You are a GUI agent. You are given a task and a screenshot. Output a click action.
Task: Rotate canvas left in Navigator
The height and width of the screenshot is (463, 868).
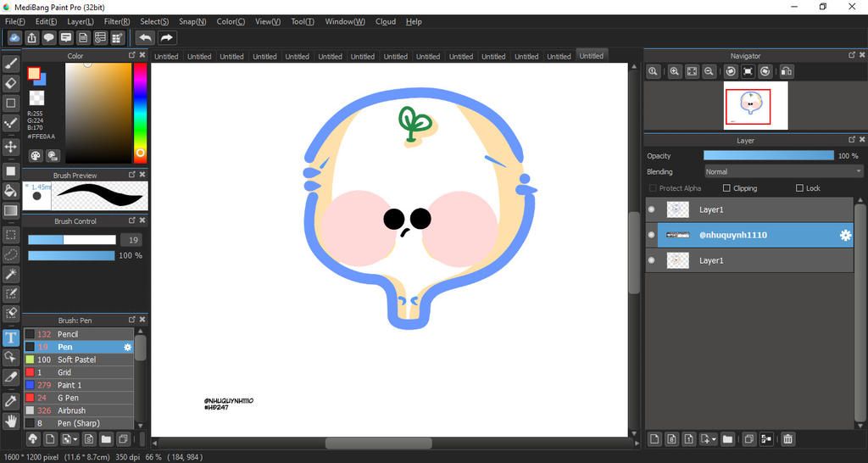[x=731, y=71]
